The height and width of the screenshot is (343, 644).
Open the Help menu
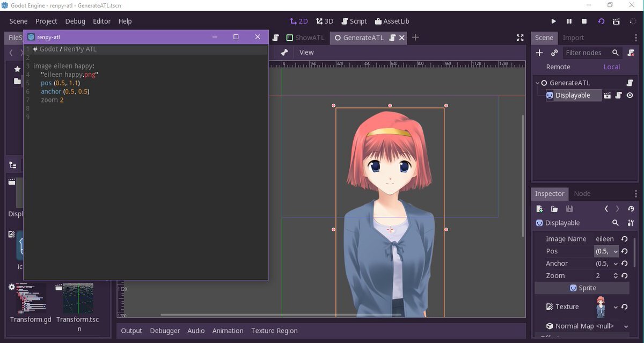[125, 21]
